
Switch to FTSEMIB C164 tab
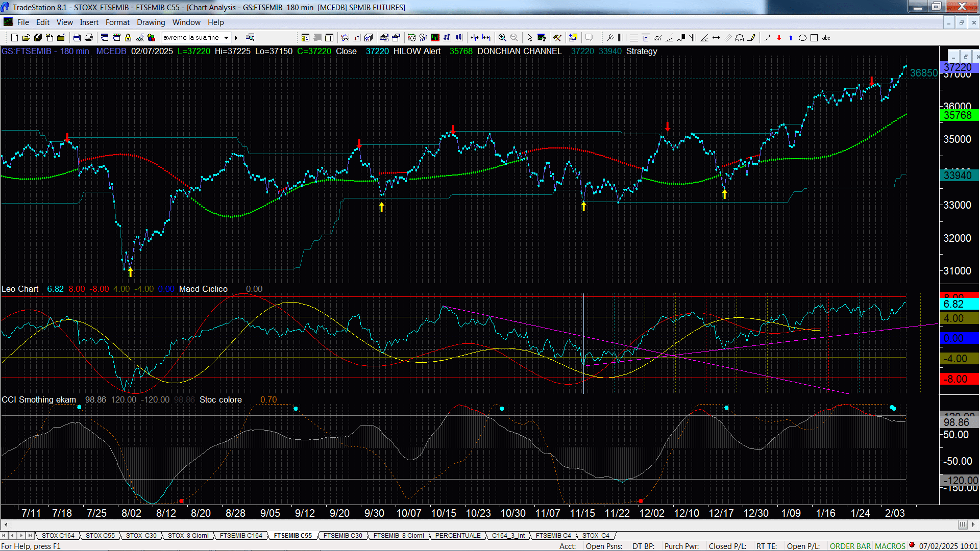click(241, 536)
